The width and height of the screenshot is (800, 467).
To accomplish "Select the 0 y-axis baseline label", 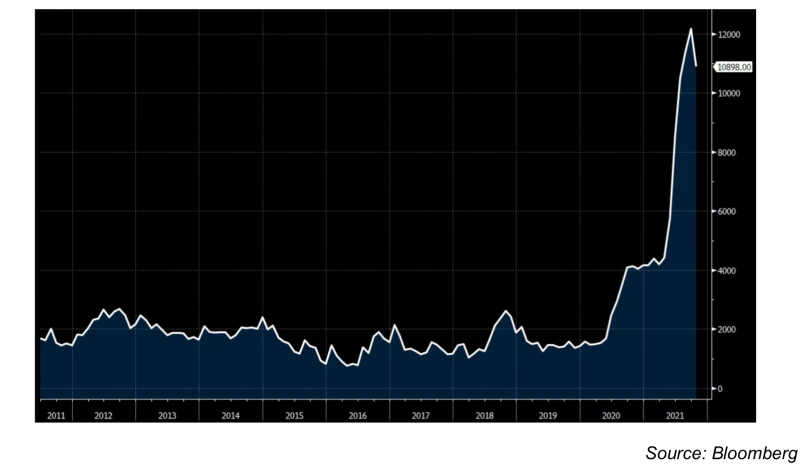I will click(x=718, y=389).
